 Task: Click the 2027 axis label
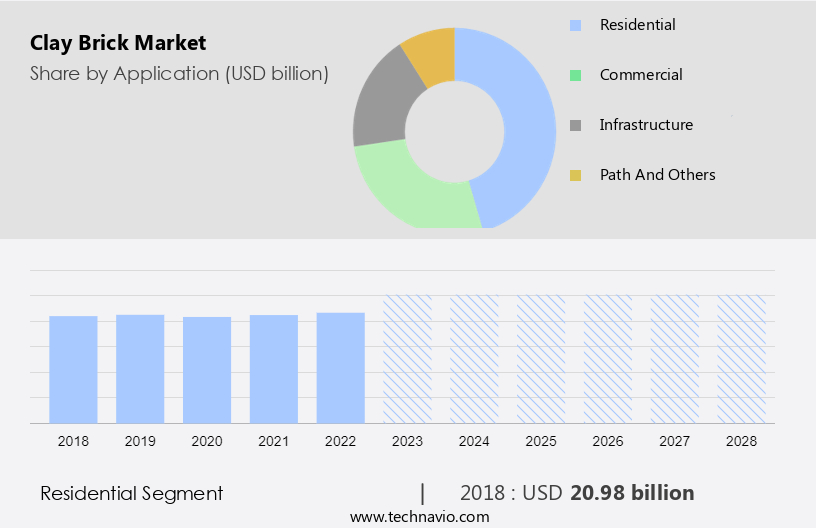(x=674, y=441)
